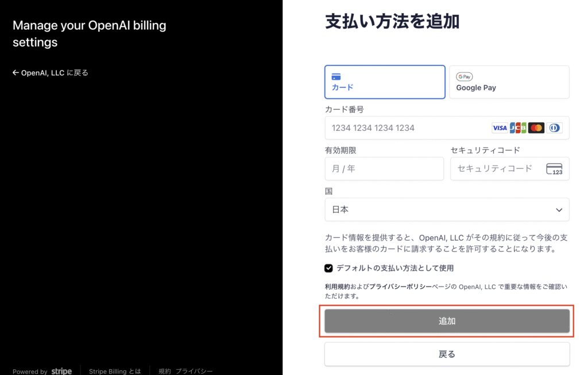
Task: Click the 有効期限 月 / 年 field
Action: click(x=384, y=169)
